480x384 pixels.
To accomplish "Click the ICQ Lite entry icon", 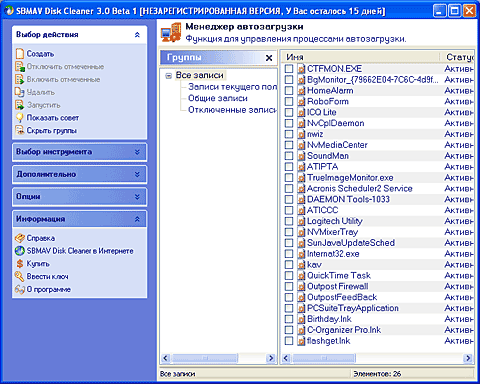I will click(x=301, y=112).
